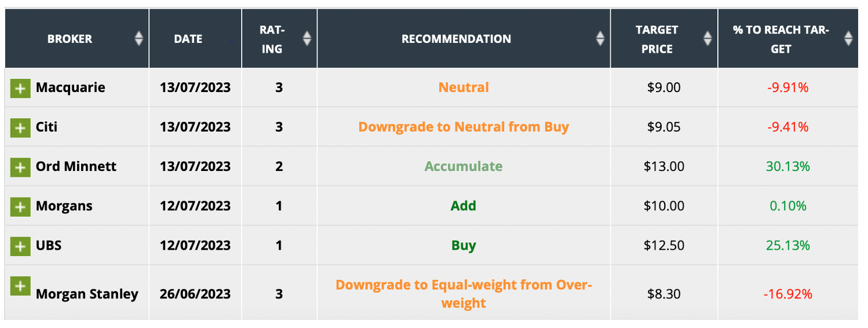Click the Morgan Stanley broker name

[x=87, y=294]
